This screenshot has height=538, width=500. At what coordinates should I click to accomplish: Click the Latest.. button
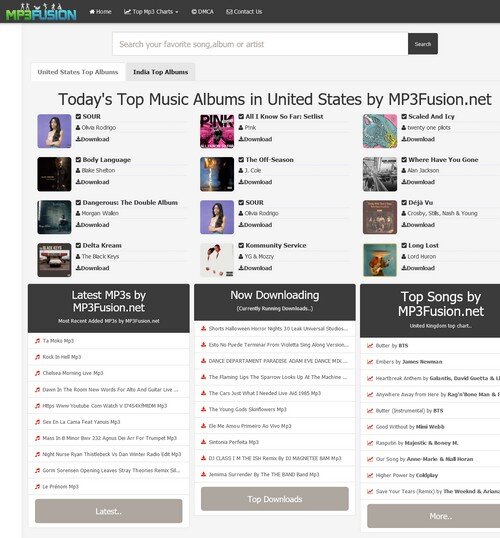108,511
